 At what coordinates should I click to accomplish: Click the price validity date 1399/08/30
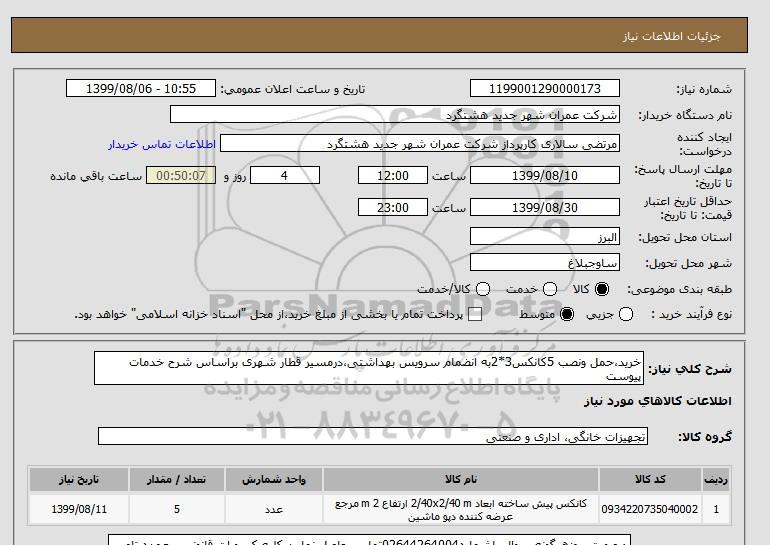tap(545, 207)
